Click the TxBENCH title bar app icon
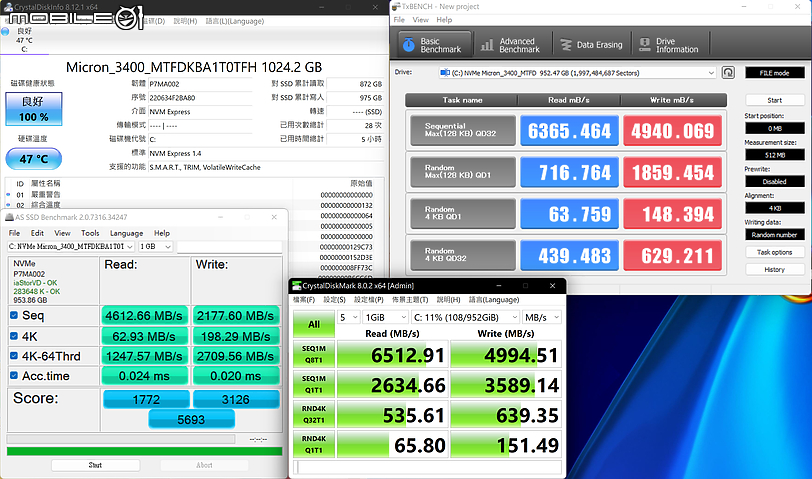The height and width of the screenshot is (479, 812). [396, 6]
